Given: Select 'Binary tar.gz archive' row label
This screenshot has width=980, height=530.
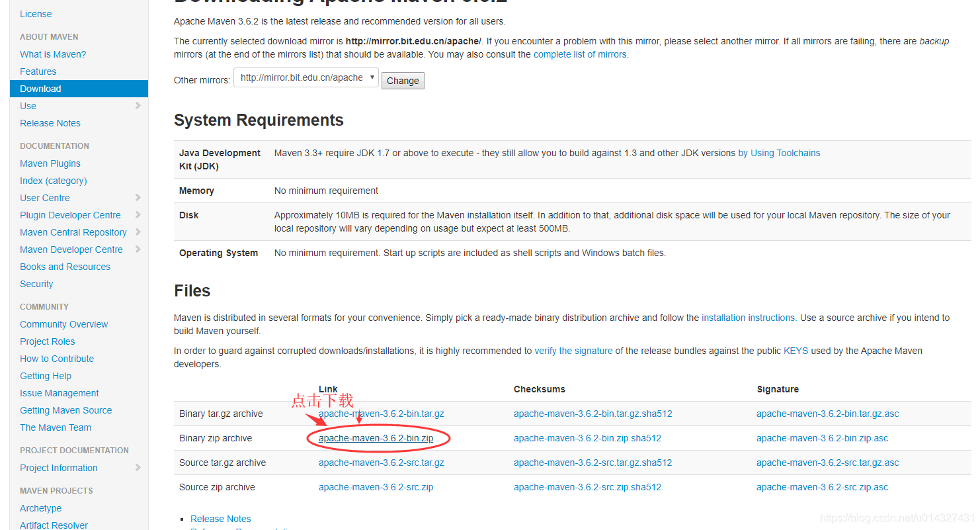Looking at the screenshot, I should 221,414.
